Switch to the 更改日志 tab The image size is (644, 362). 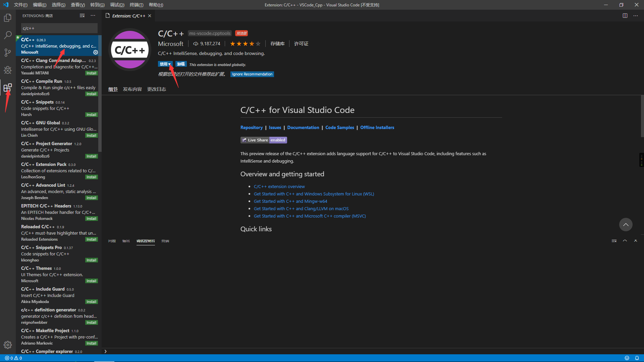coord(156,89)
